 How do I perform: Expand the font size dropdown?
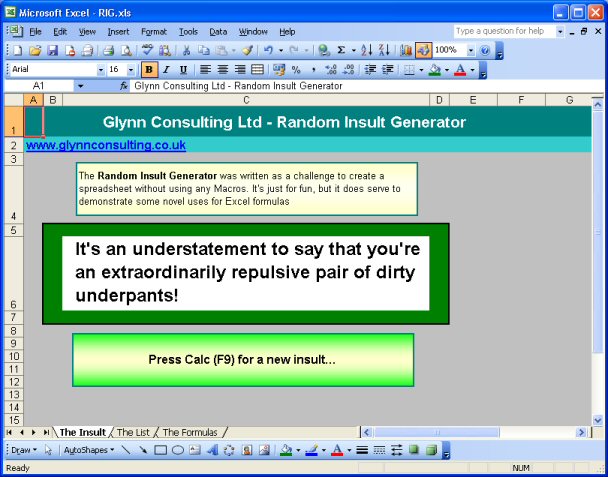(131, 70)
